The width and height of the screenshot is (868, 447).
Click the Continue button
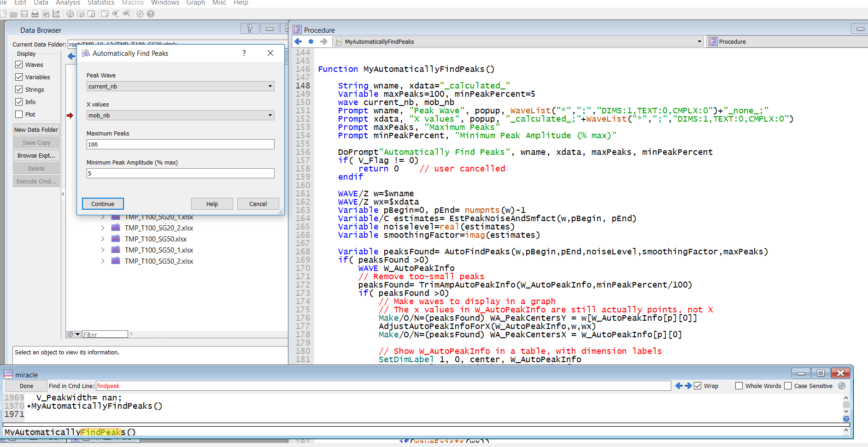pos(103,204)
